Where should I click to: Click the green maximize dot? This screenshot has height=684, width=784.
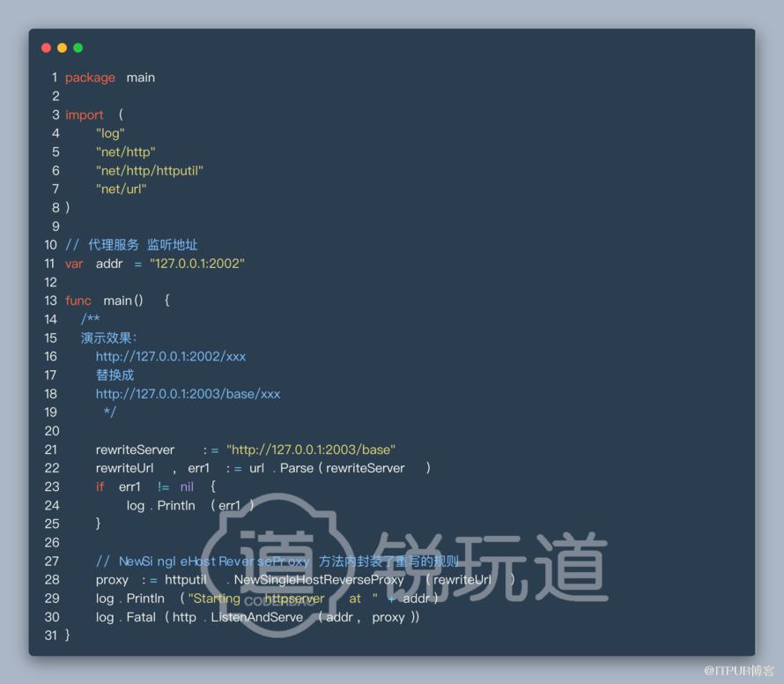point(78,48)
